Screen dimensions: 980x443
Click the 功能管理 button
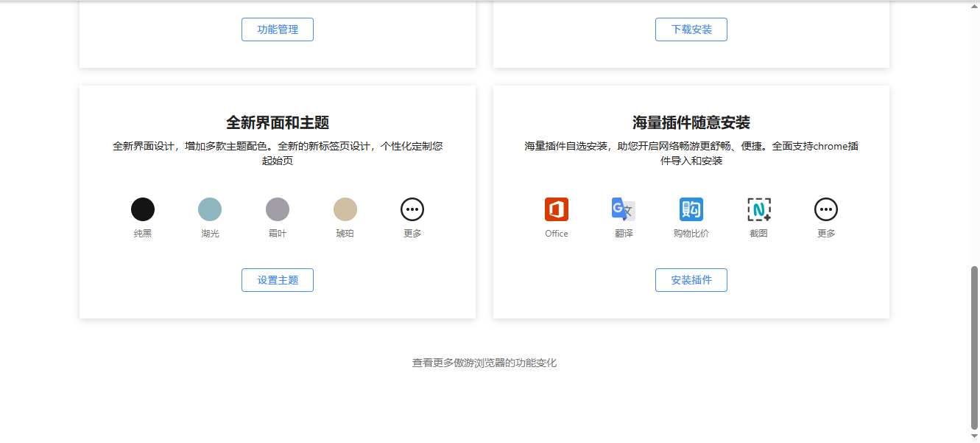(278, 29)
